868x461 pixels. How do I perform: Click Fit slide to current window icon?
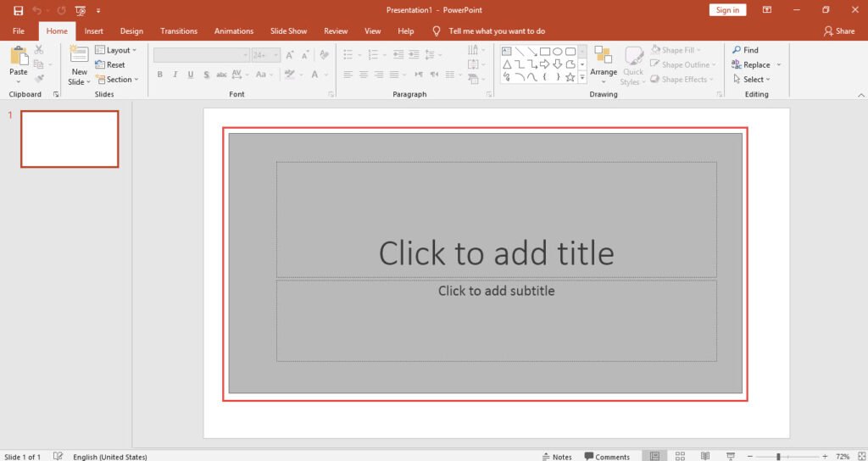[861, 456]
